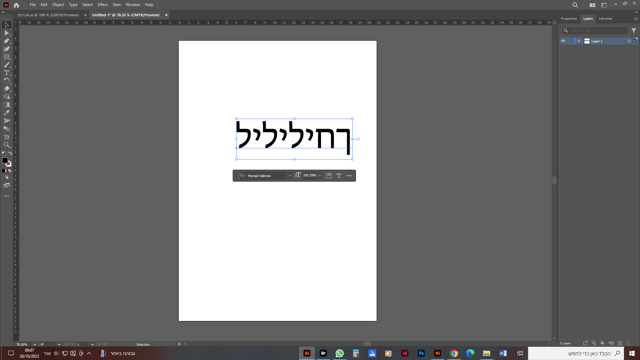The width and height of the screenshot is (640, 360).
Task: Open the Help menu
Action: pyautogui.click(x=149, y=5)
